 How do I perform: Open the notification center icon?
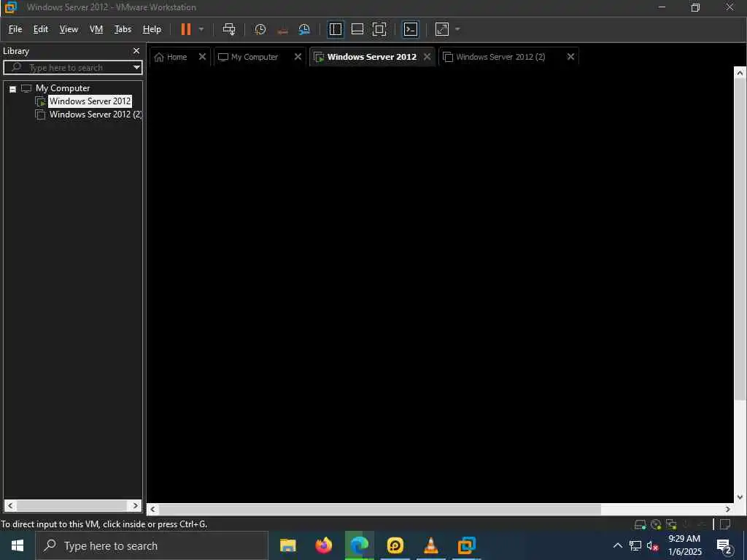[724, 546]
